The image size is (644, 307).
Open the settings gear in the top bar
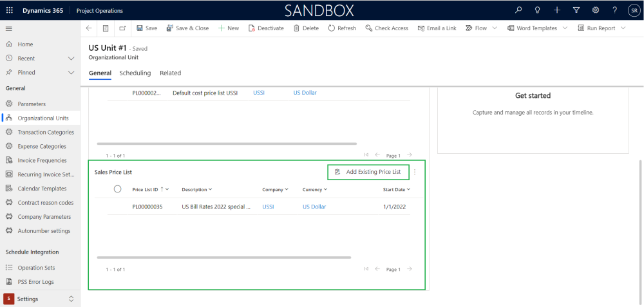[x=595, y=10]
